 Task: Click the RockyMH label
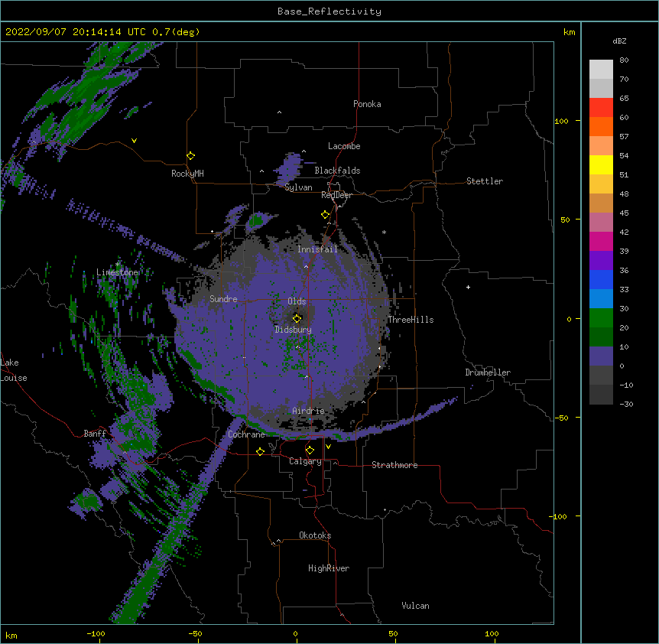(x=187, y=174)
